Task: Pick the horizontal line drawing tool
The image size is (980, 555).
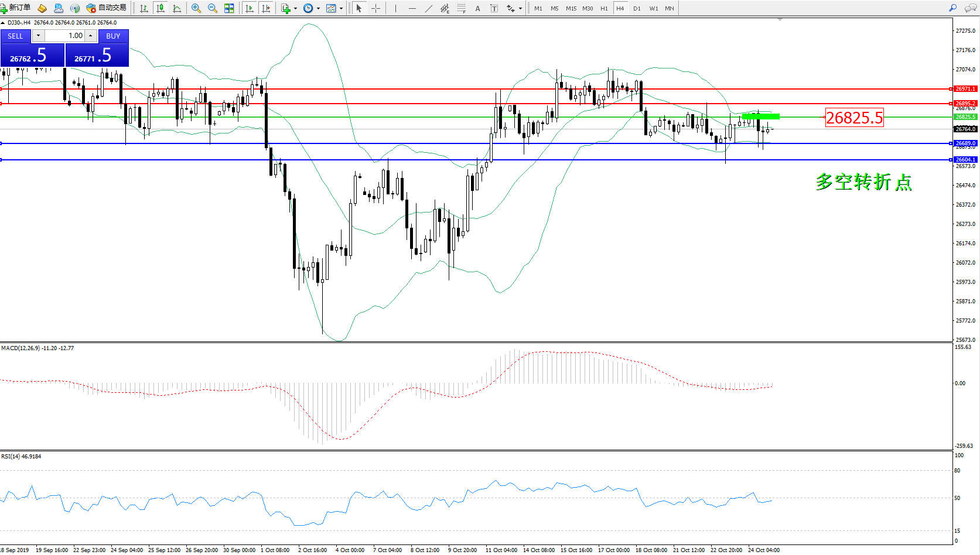Action: pyautogui.click(x=412, y=8)
